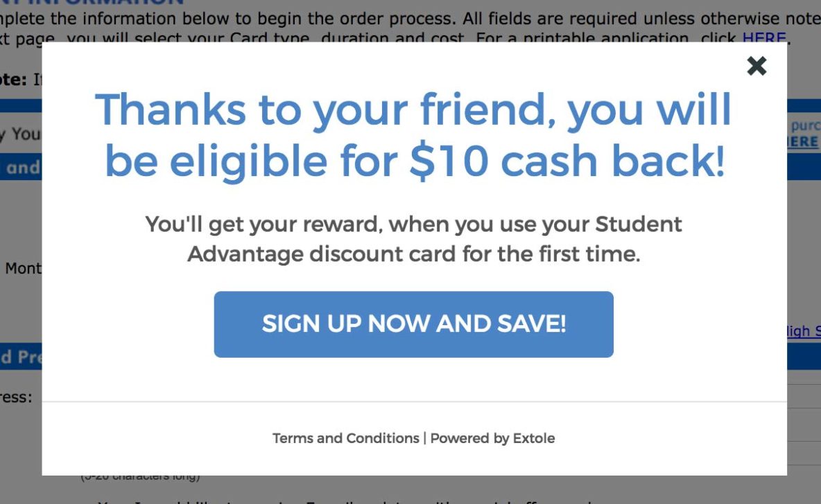The width and height of the screenshot is (821, 504).
Task: Click the Student Advantage reward description text
Action: [x=414, y=239]
